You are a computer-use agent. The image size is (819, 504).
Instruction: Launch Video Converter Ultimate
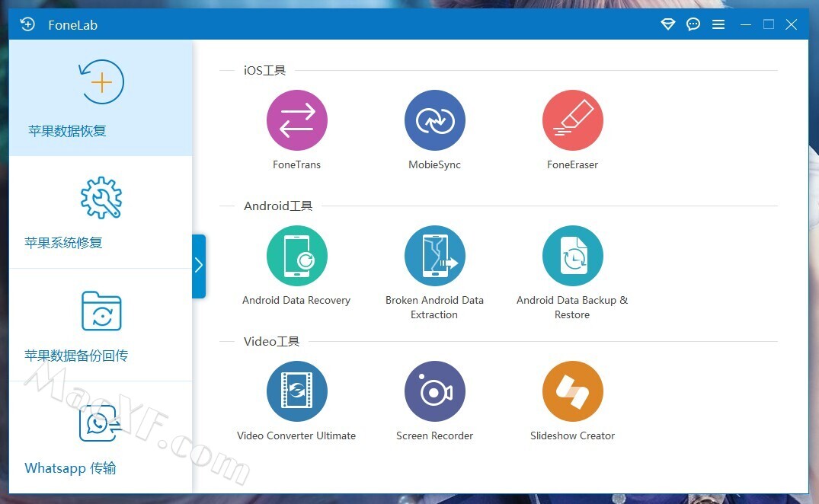click(296, 391)
